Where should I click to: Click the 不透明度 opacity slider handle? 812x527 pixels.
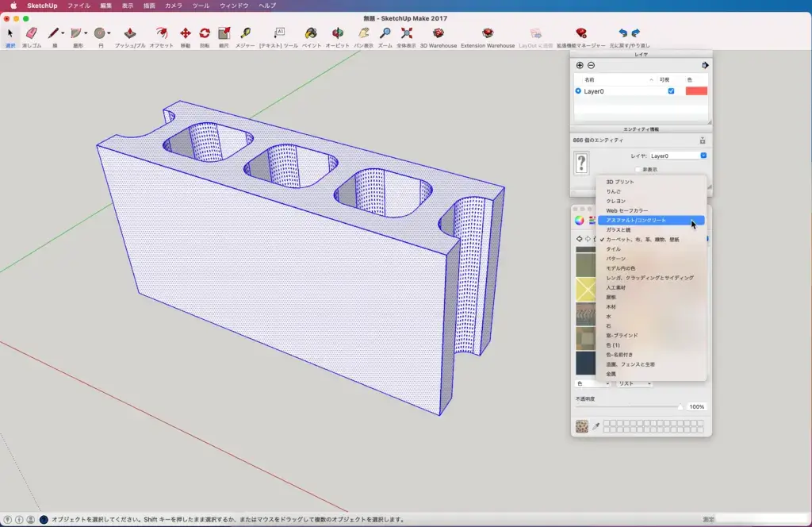click(x=680, y=407)
